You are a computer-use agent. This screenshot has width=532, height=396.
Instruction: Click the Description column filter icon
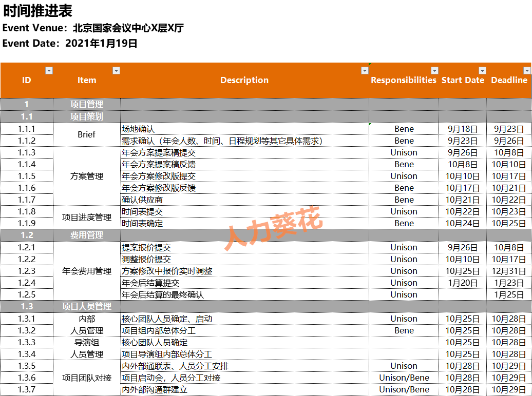[x=365, y=71]
